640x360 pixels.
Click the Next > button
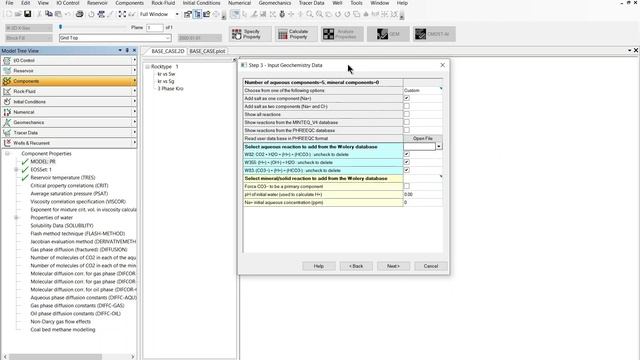[393, 266]
